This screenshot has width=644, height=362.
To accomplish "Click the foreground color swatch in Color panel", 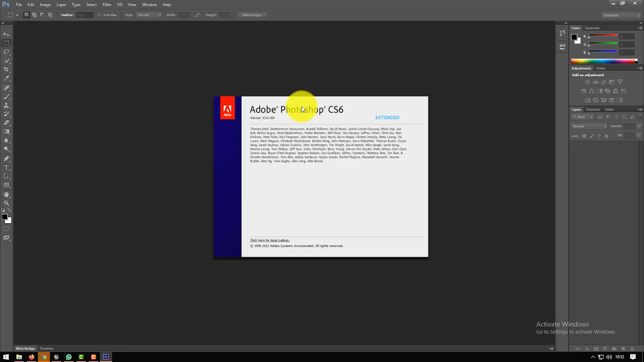I will 574,37.
